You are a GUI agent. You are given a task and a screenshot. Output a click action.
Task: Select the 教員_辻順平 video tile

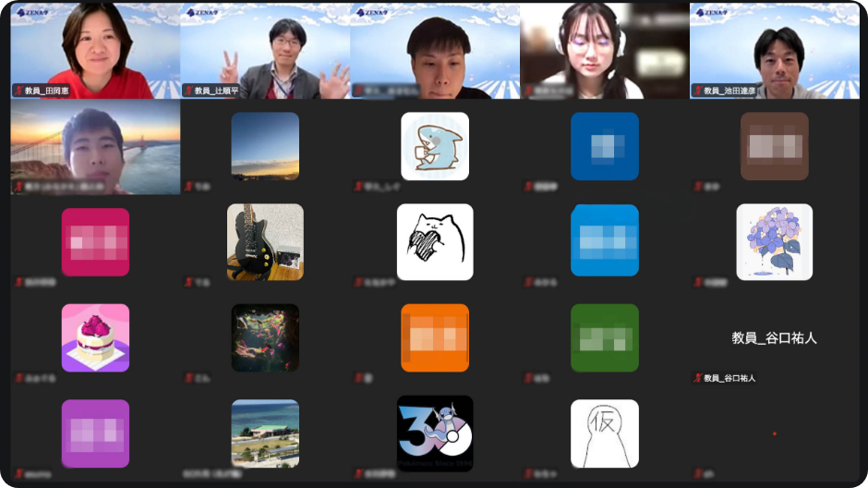(x=265, y=51)
